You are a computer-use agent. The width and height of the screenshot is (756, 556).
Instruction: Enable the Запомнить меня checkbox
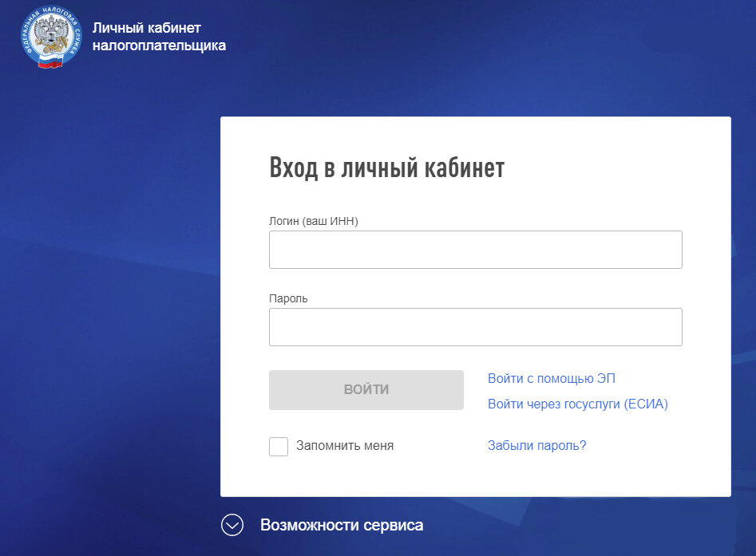click(278, 446)
